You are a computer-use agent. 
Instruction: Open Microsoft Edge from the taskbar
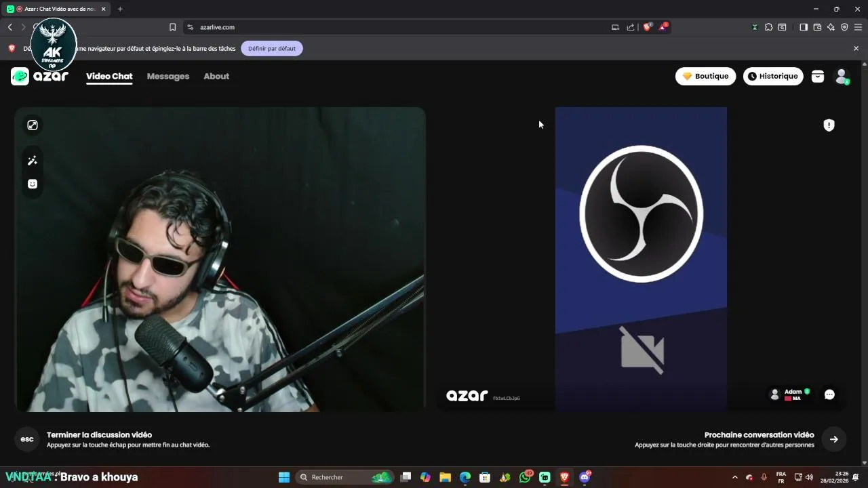pyautogui.click(x=465, y=477)
